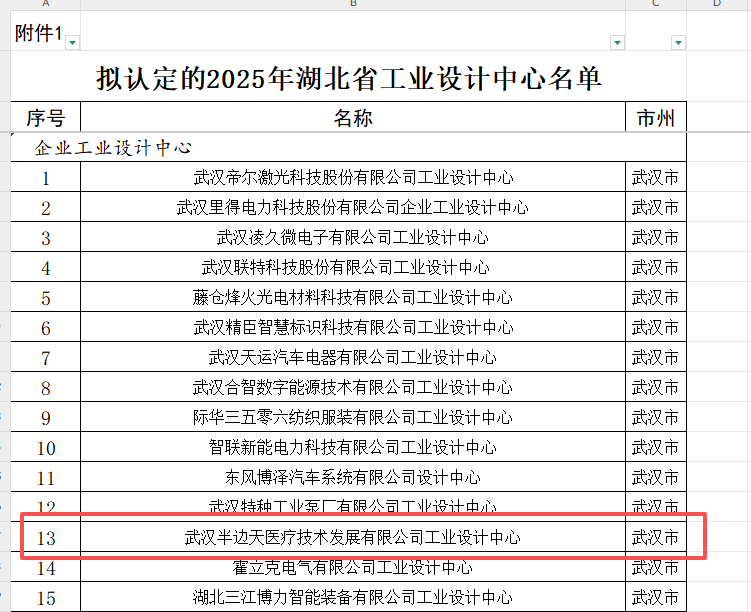Select the highlighted 武汉半边天医疗技术 cell
This screenshot has height=612, width=751.
coord(353,538)
